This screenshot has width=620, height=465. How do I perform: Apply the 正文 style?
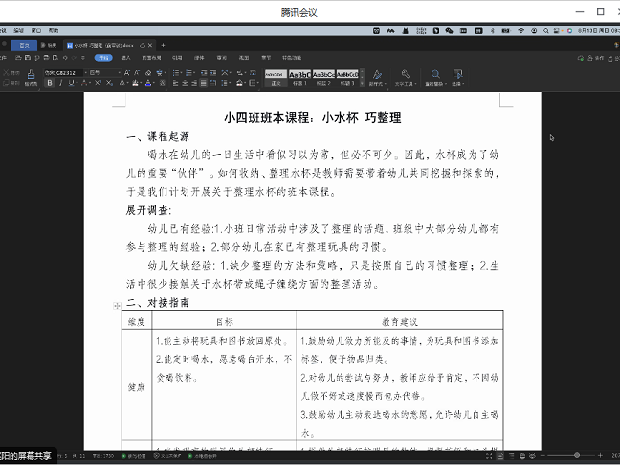coord(276,78)
